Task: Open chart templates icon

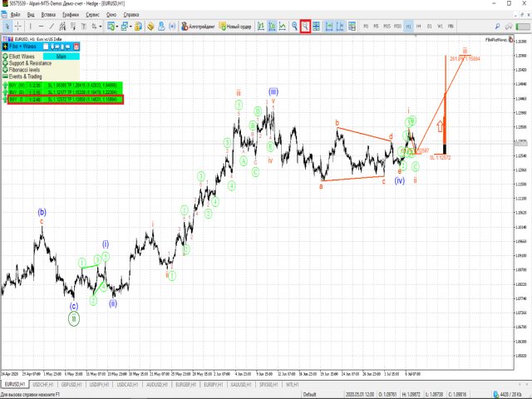Action: point(352,26)
